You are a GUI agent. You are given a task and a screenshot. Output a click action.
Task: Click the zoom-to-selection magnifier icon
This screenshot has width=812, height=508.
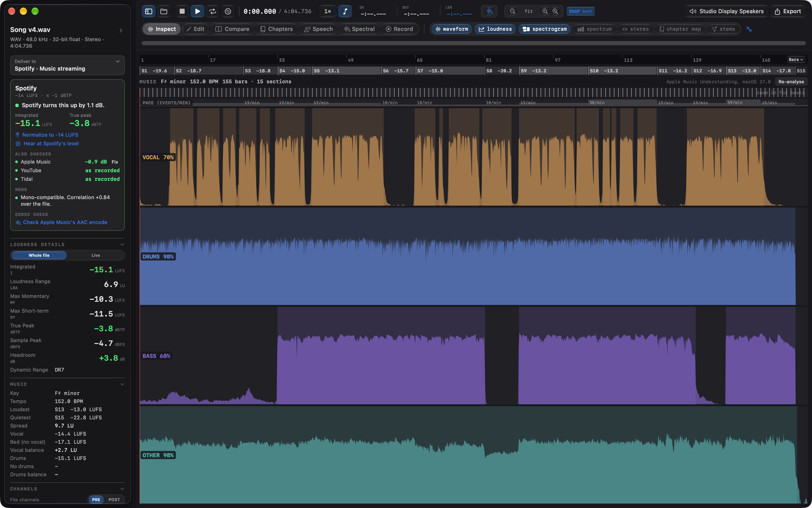(555, 11)
